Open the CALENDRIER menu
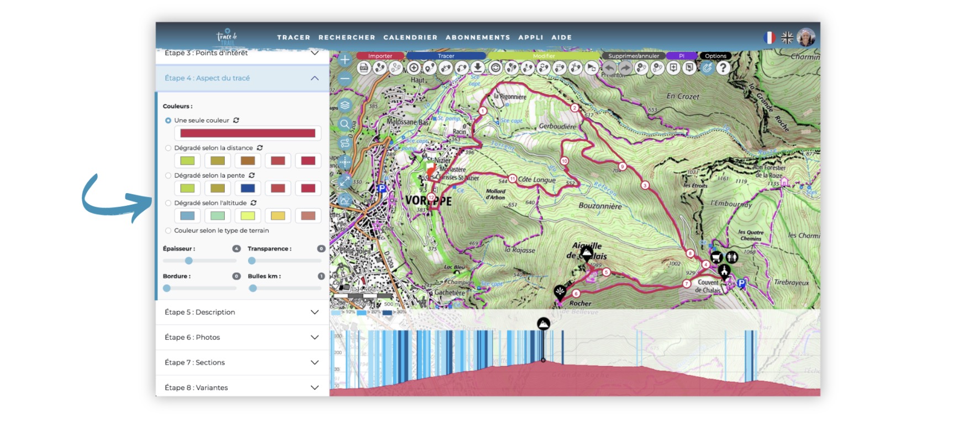 tap(410, 38)
